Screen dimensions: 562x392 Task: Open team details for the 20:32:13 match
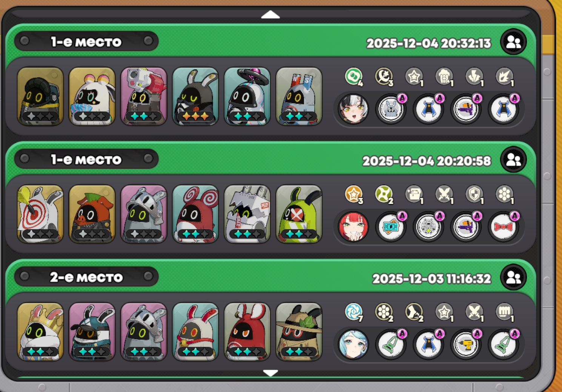(x=513, y=42)
